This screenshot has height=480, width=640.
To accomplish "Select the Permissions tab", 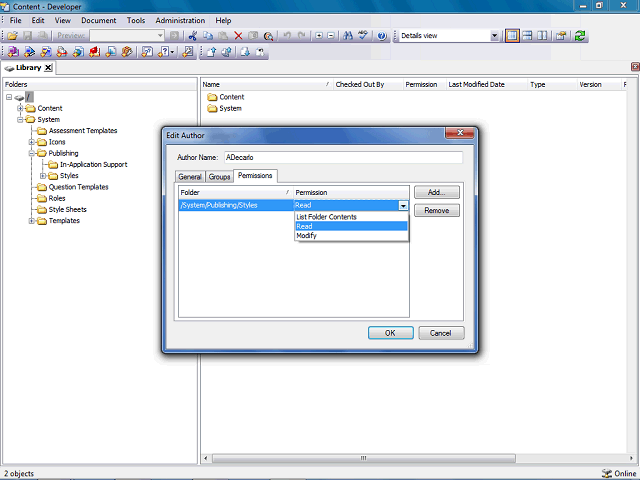I will tap(255, 176).
